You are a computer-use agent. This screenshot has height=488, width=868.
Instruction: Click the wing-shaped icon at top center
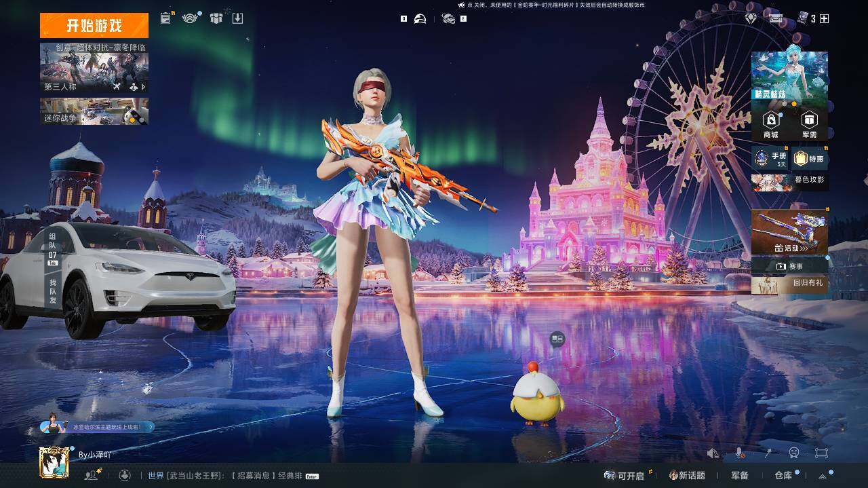coord(448,19)
